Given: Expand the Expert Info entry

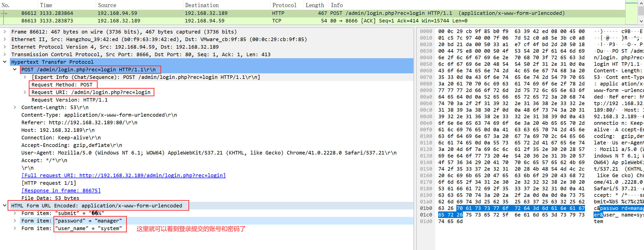Looking at the screenshot, I should click(25, 77).
